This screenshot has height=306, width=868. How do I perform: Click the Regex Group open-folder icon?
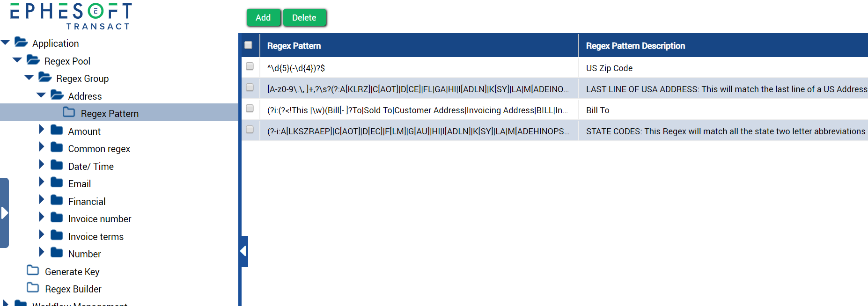click(x=45, y=77)
